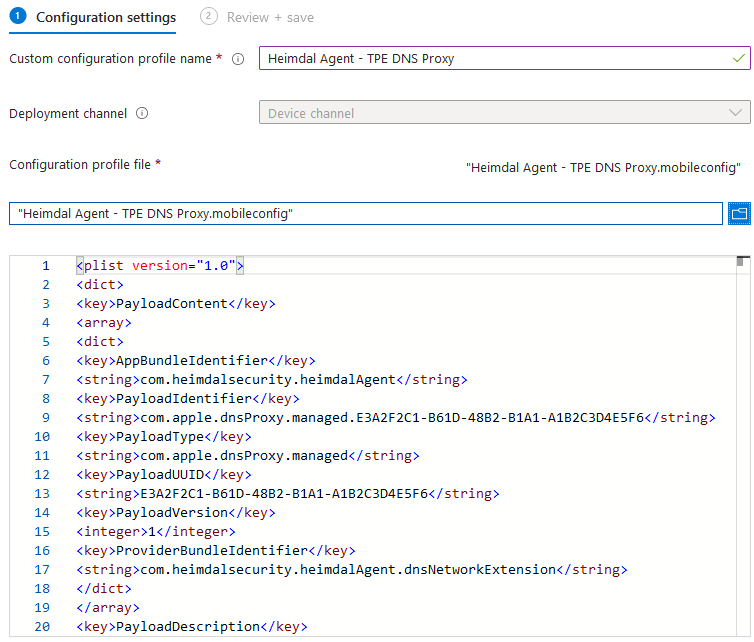Click the opening dict tag on line 2

(x=100, y=285)
